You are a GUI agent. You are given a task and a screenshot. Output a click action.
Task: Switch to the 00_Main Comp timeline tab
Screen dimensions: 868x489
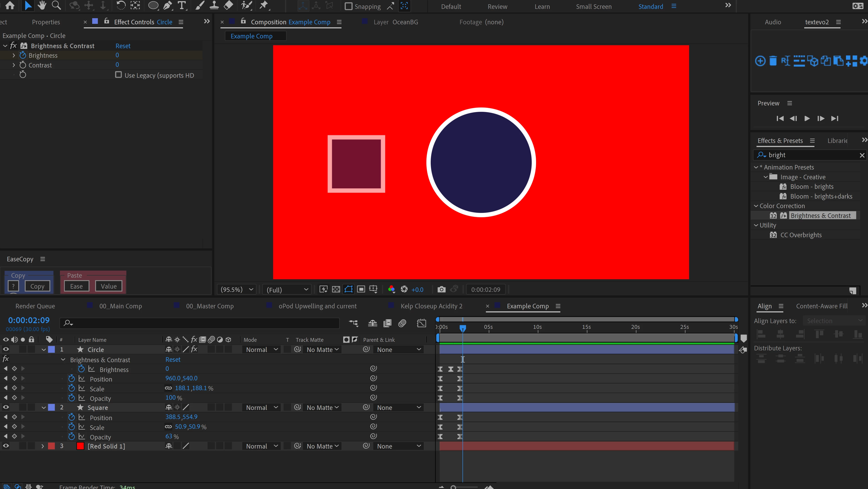[x=120, y=306]
